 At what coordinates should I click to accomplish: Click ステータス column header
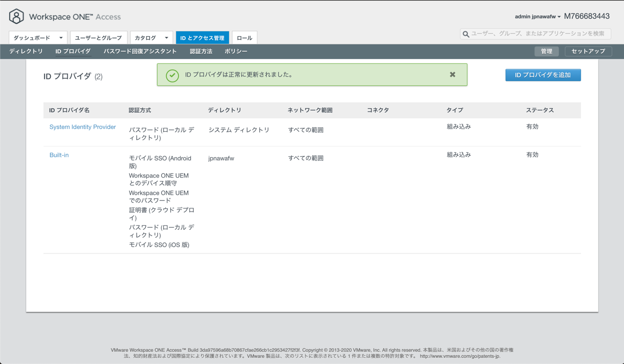click(540, 110)
